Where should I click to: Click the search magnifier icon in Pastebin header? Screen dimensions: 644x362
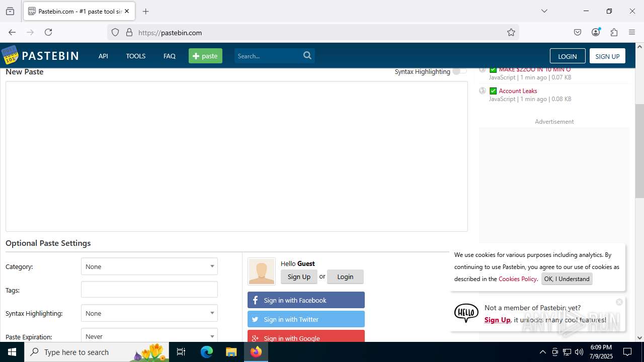pyautogui.click(x=307, y=56)
